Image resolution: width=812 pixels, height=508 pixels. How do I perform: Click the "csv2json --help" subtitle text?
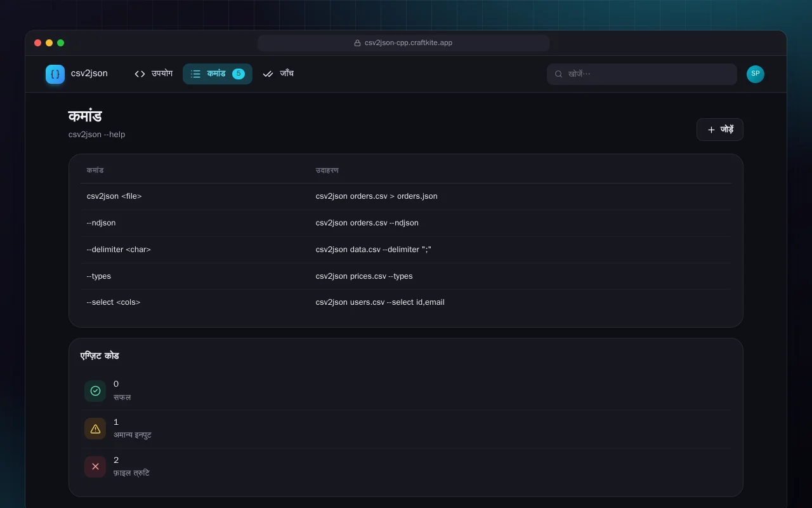point(96,135)
